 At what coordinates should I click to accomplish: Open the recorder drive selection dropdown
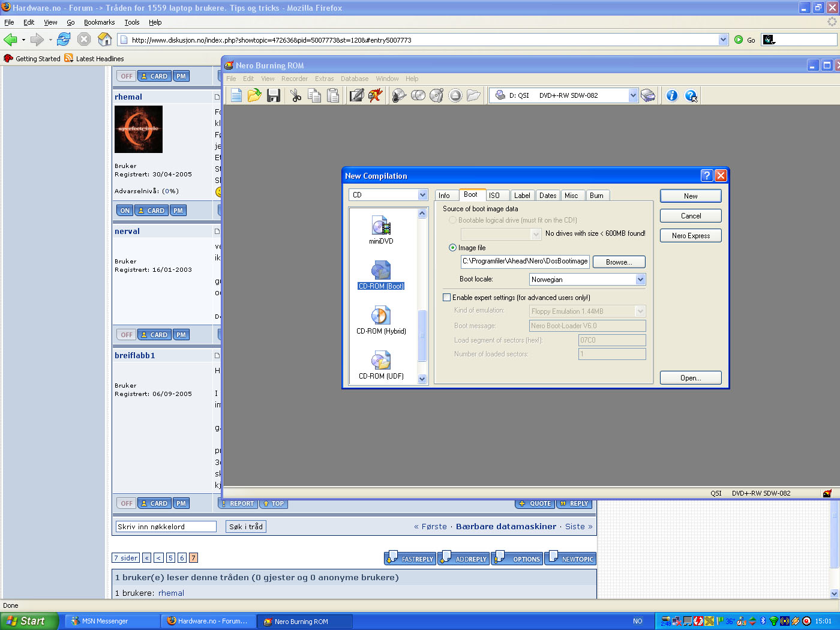click(632, 95)
